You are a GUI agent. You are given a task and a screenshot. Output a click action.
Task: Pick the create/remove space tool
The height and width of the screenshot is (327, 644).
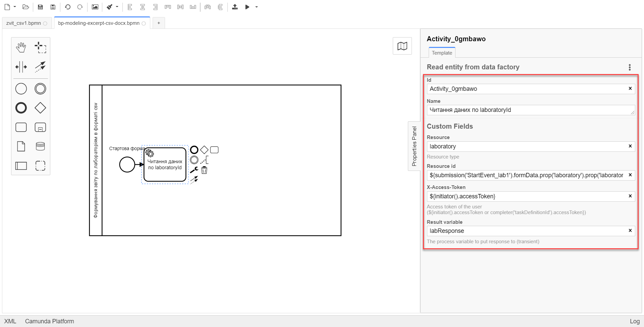click(x=21, y=67)
